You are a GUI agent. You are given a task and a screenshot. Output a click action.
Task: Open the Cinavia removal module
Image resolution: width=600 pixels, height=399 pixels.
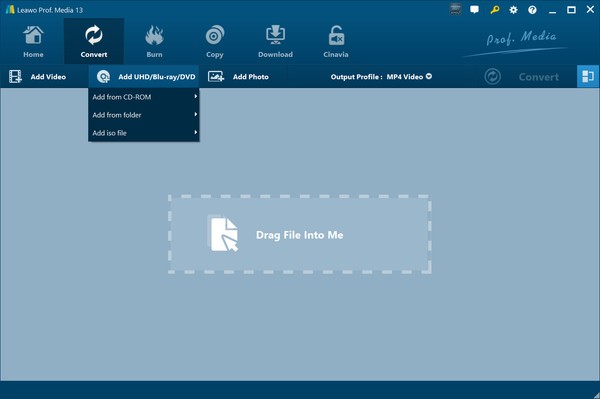(x=336, y=41)
